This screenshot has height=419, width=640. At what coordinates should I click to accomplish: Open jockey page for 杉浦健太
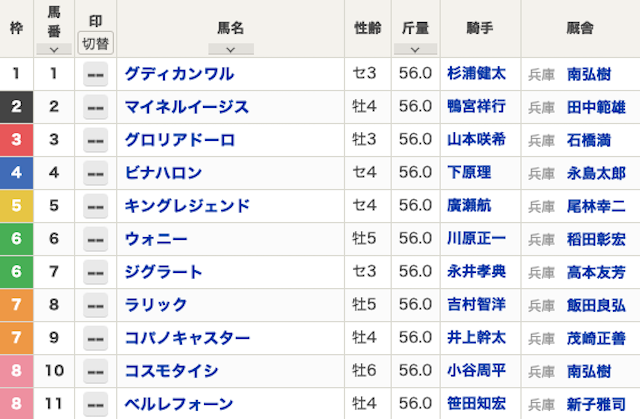pyautogui.click(x=476, y=73)
